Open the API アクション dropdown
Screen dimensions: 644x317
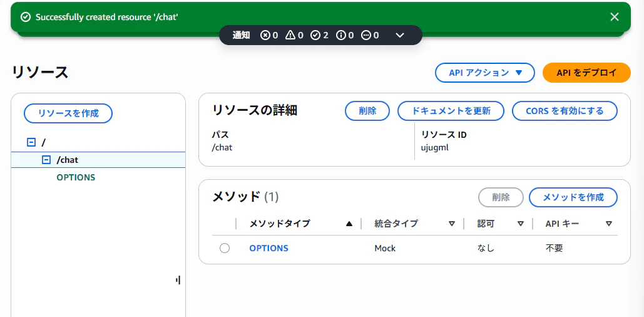click(x=484, y=73)
